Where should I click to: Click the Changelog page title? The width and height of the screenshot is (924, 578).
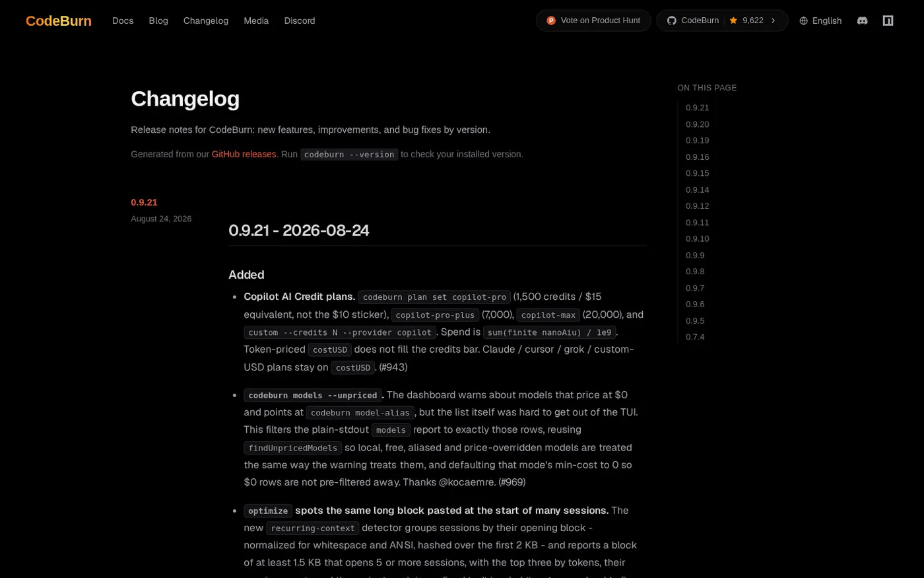[185, 98]
